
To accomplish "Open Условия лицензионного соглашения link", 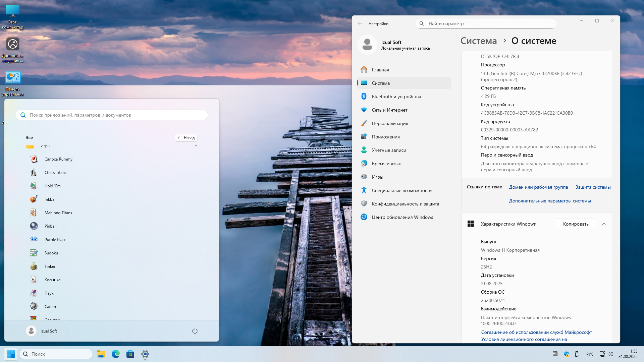I will 524,339.
